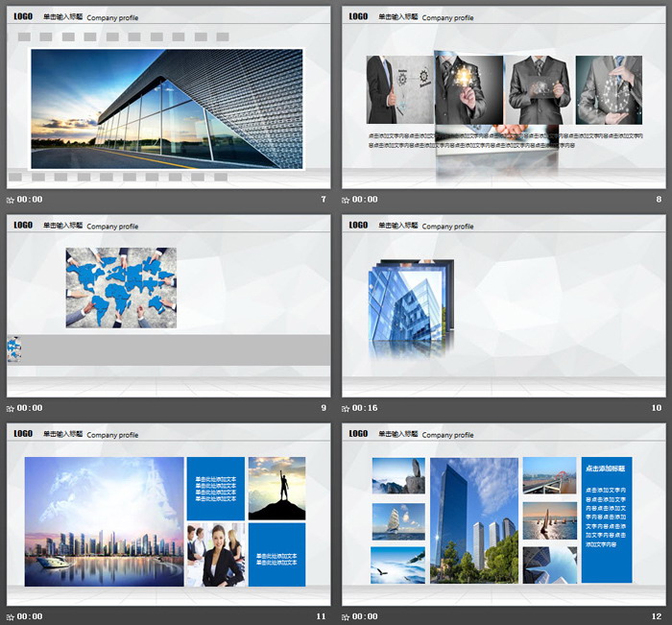This screenshot has height=625, width=672.
Task: Click the 00:00 timing label under slide 8
Action: tap(365, 200)
